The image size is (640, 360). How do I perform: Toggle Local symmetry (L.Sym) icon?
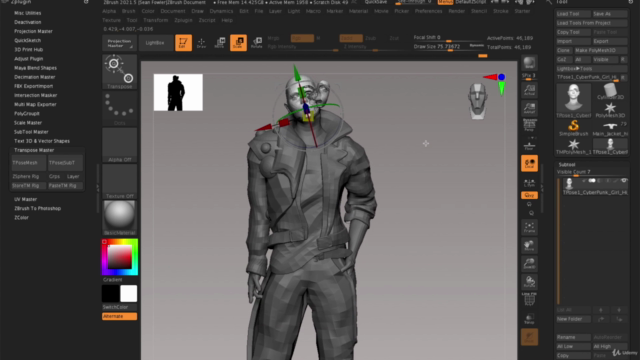pyautogui.click(x=529, y=182)
